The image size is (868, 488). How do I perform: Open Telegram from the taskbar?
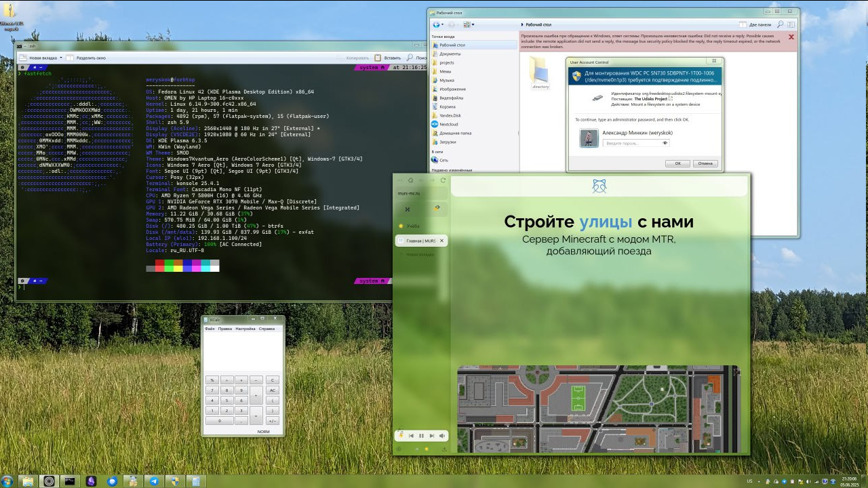click(154, 481)
